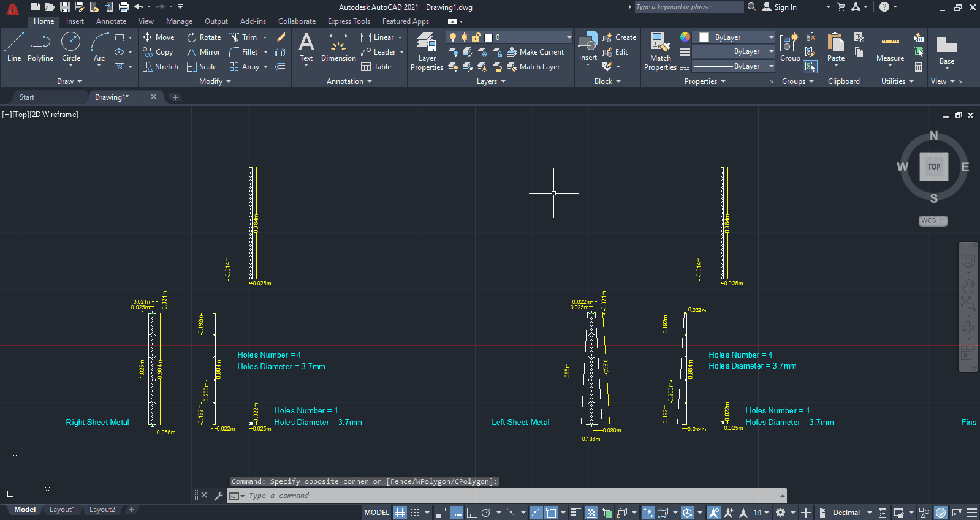Open the Annotate ribbon tab

coord(111,21)
